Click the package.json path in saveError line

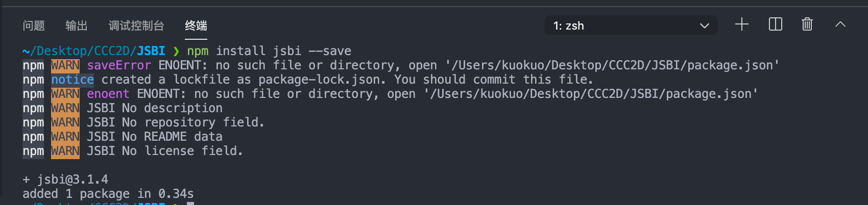tap(615, 65)
